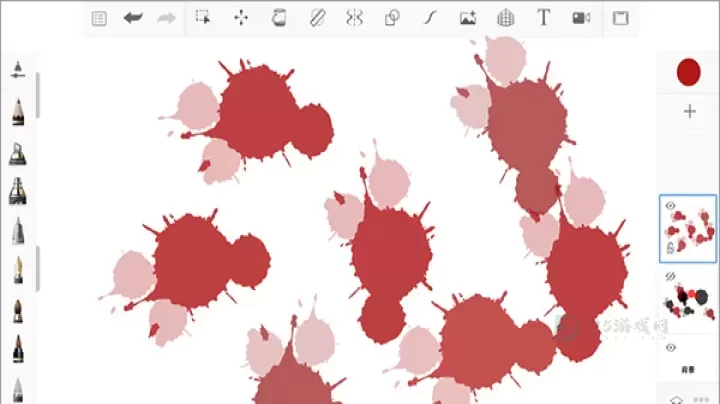Select the pencil brush
The image size is (720, 404).
[x=18, y=112]
